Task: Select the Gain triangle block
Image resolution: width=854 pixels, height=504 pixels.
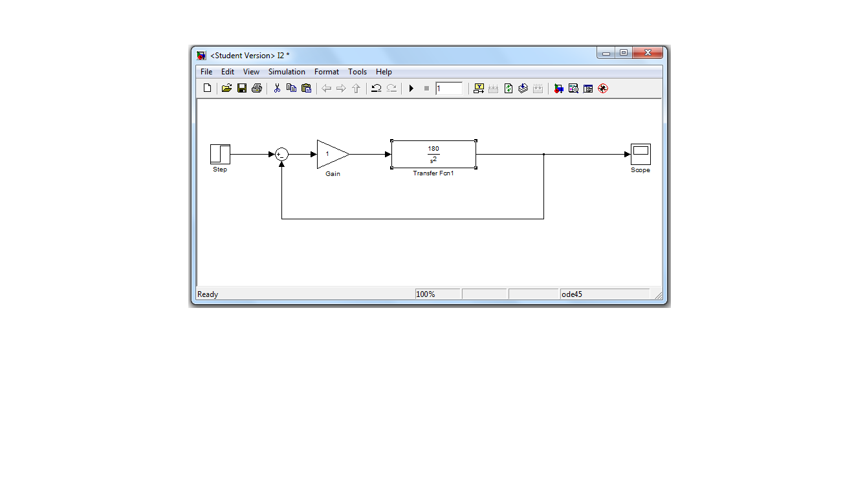Action: (x=330, y=154)
